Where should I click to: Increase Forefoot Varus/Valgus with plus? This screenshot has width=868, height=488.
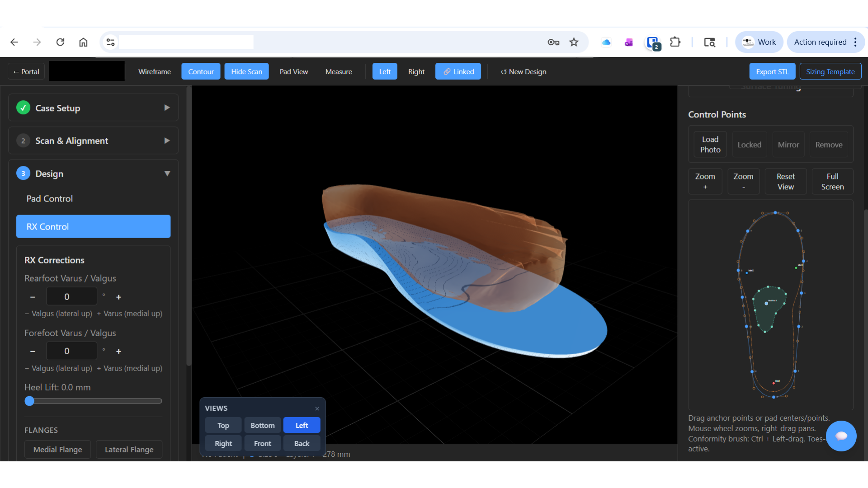coord(118,351)
